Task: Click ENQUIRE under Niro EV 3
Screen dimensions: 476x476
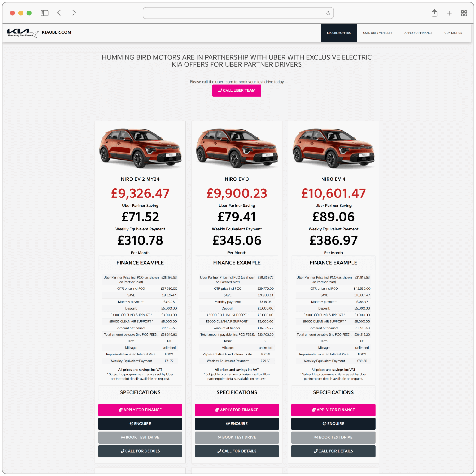Action: point(237,424)
